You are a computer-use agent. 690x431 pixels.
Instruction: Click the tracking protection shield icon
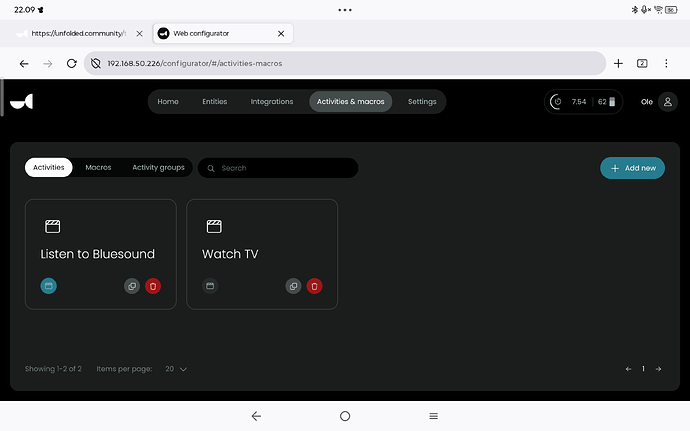pyautogui.click(x=95, y=64)
